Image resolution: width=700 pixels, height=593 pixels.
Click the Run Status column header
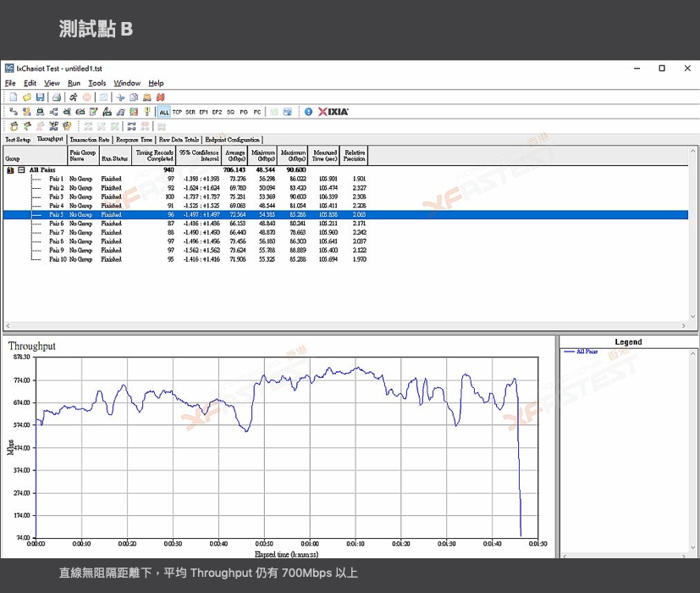coord(114,158)
